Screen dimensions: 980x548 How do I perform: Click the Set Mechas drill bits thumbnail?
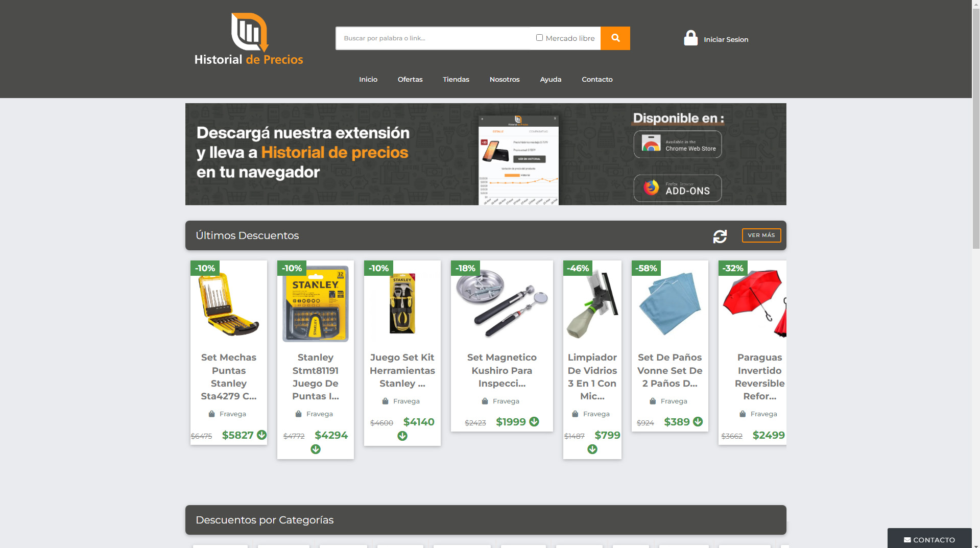click(x=229, y=304)
